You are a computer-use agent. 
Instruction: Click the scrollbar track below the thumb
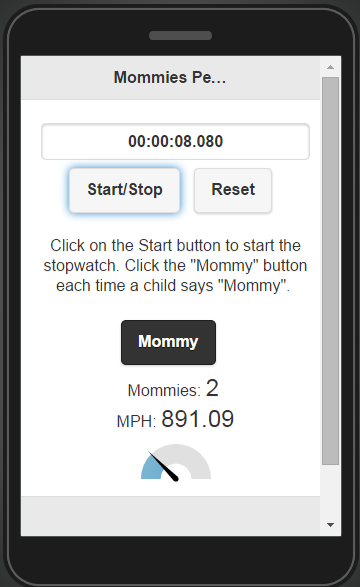[330, 490]
